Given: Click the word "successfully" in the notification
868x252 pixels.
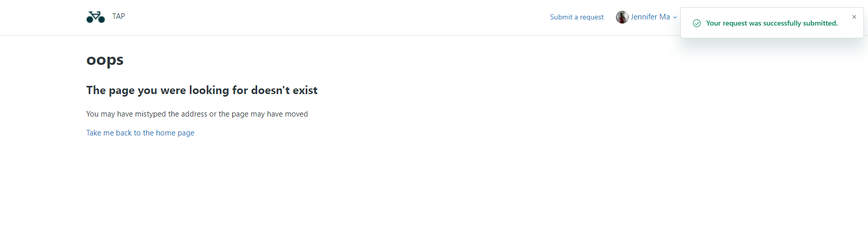Looking at the screenshot, I should [782, 24].
